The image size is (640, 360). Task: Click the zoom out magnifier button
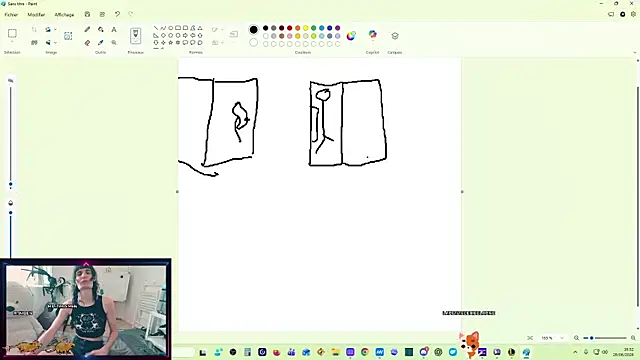coord(576,338)
